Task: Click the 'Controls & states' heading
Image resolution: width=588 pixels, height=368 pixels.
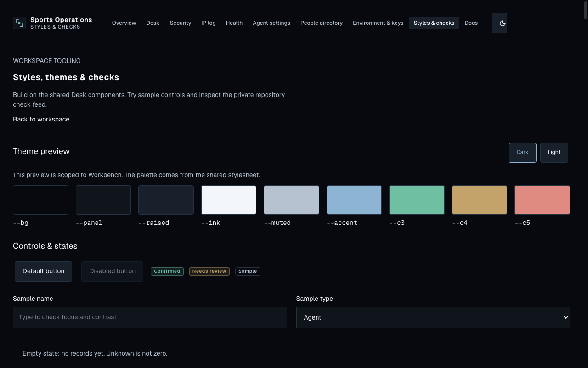Action: 45,246
